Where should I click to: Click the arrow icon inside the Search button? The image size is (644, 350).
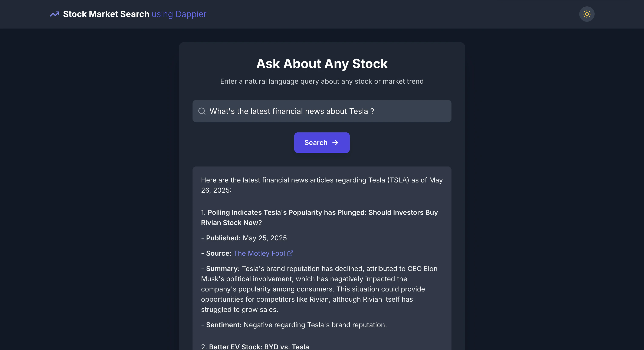(335, 142)
